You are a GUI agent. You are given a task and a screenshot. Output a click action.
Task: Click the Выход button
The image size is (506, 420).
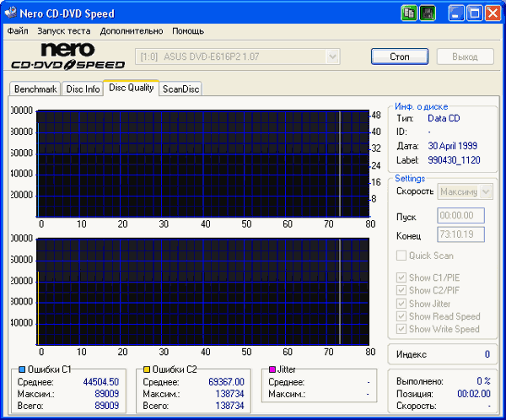pos(465,57)
